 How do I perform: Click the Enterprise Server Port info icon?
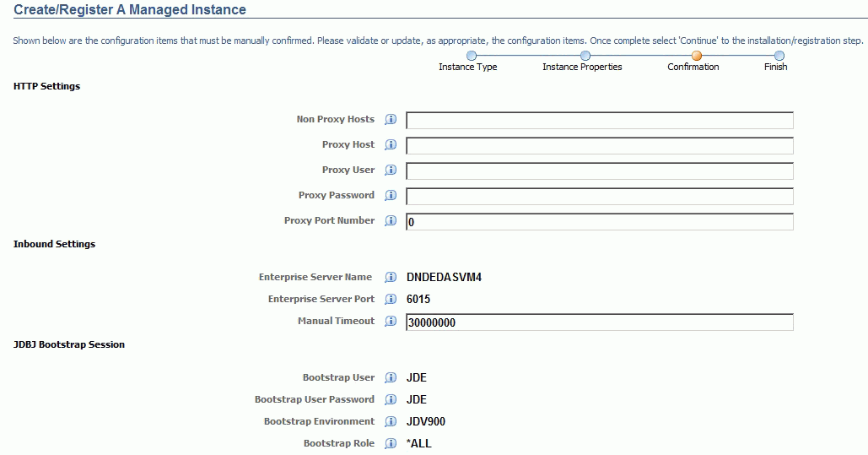pyautogui.click(x=391, y=300)
